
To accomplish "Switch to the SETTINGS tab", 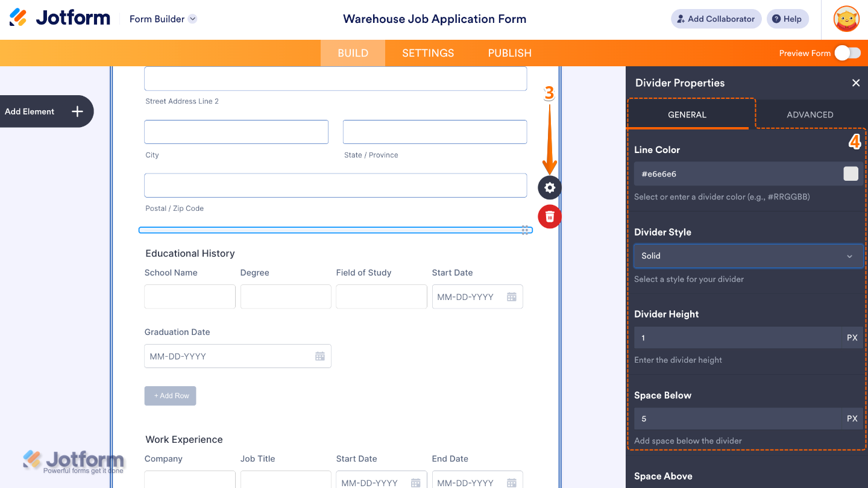I will [428, 53].
